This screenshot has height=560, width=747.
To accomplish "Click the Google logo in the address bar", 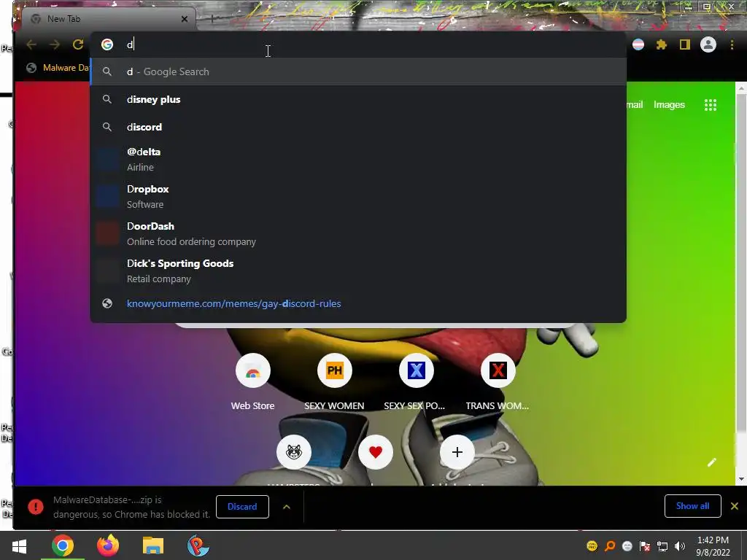I will pos(107,44).
